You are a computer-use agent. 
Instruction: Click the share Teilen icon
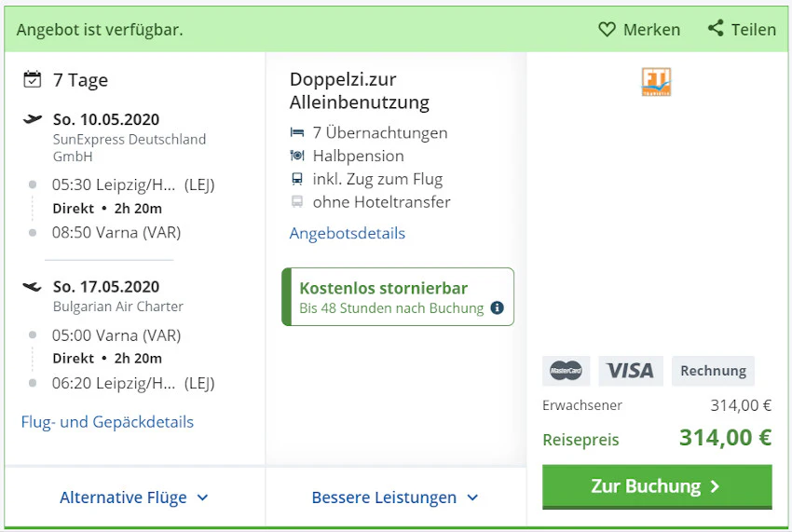pos(716,29)
